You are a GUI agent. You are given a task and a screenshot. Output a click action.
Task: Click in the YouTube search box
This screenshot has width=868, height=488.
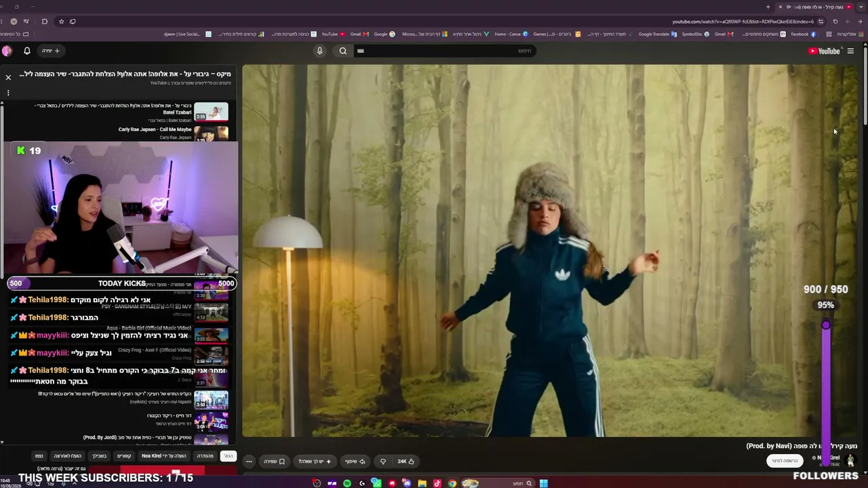[x=444, y=51]
